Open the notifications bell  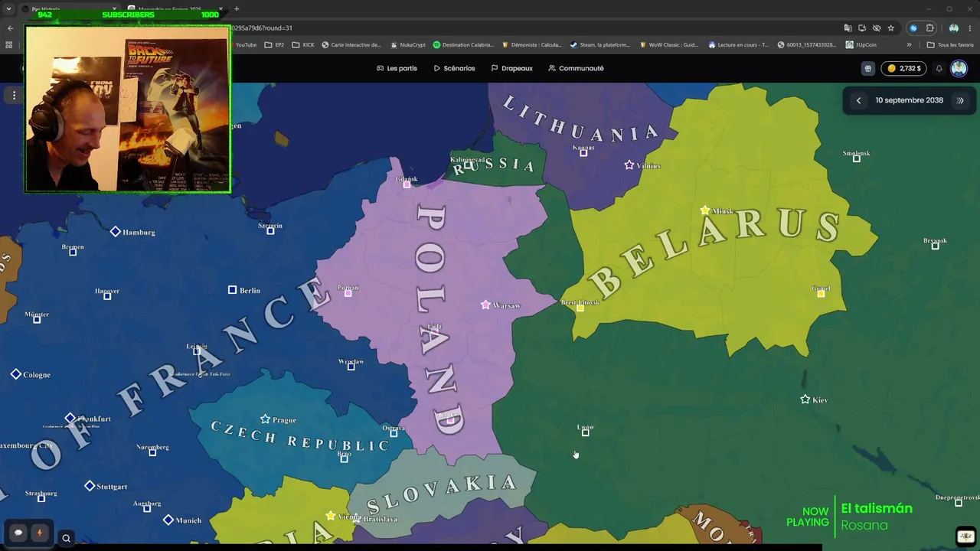point(939,68)
